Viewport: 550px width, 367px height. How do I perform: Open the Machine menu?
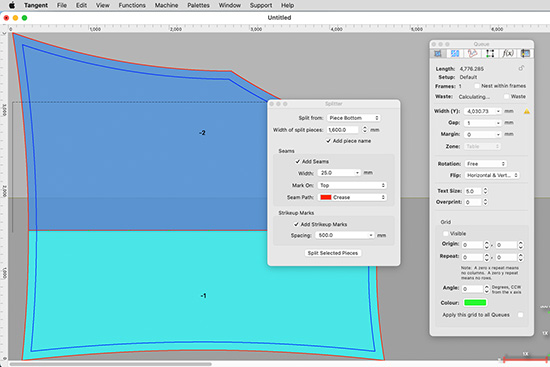[166, 5]
